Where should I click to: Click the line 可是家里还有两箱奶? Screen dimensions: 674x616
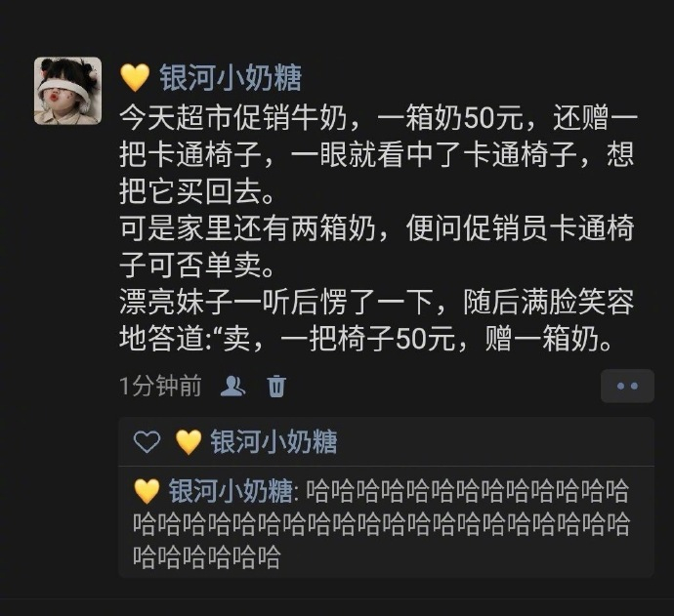tap(377, 228)
